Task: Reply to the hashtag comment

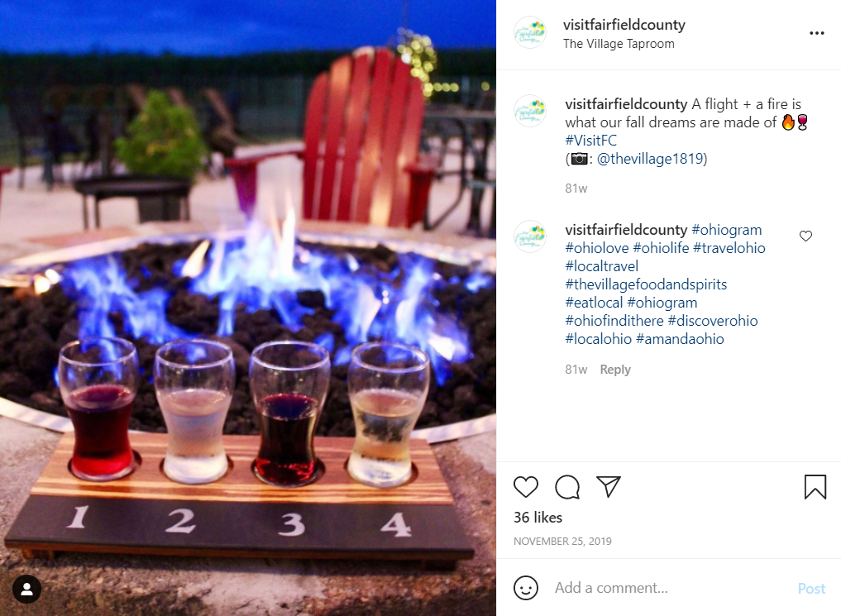Action: (614, 370)
